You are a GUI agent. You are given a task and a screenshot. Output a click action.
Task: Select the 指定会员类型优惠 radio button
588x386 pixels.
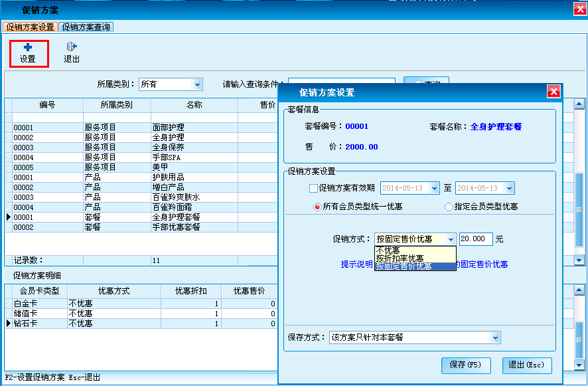coord(449,207)
